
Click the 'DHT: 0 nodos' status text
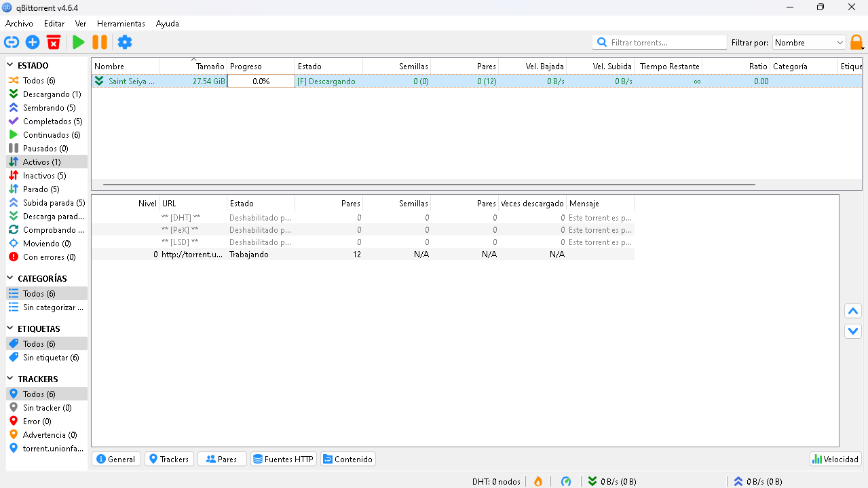tap(496, 482)
